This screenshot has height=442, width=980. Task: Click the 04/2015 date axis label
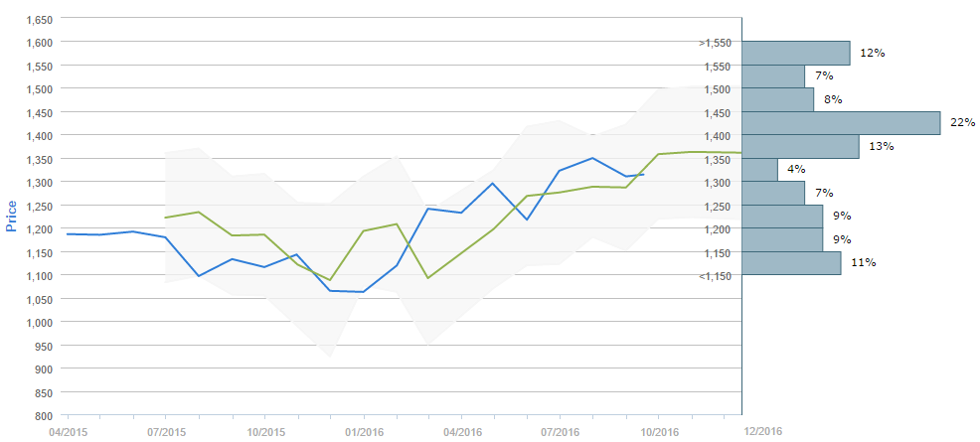click(68, 432)
